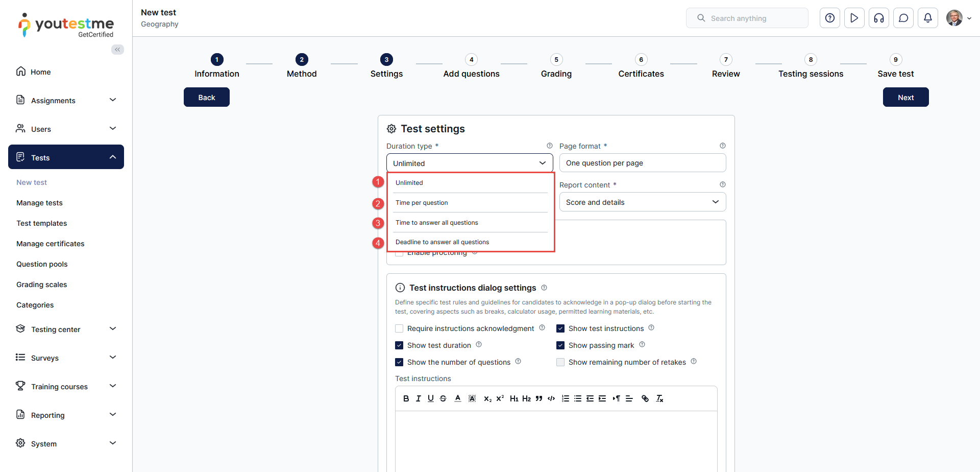Screen dimensions: 980x472
Task: Pick the text color tool
Action: (458, 398)
